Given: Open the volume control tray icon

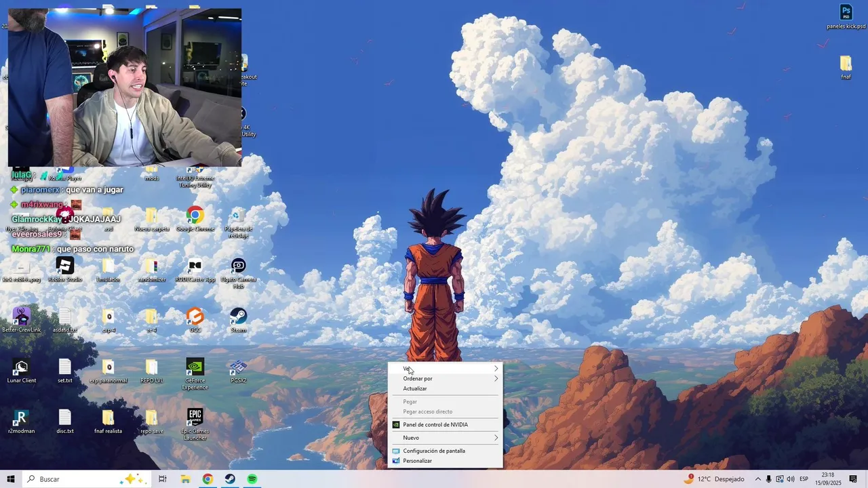Looking at the screenshot, I should coord(791,479).
